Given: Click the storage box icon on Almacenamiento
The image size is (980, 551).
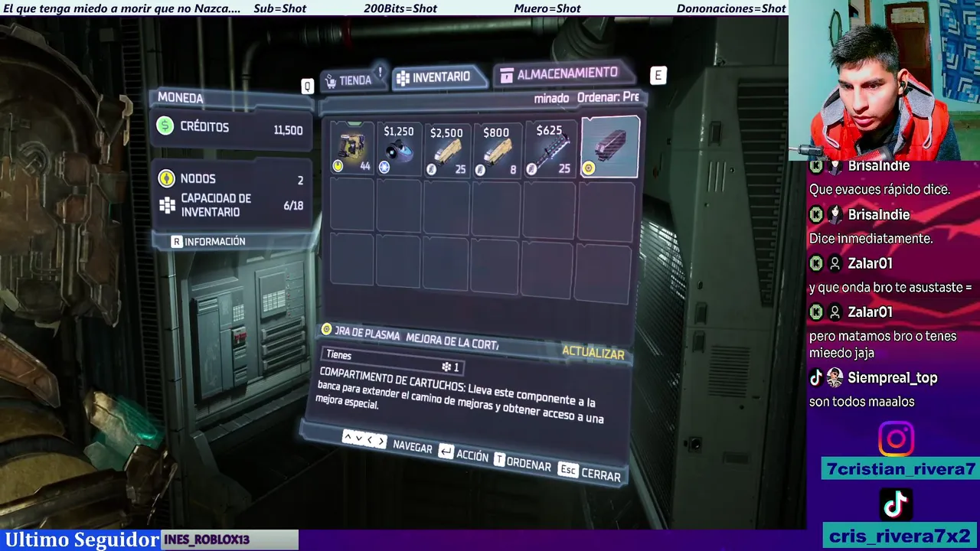Looking at the screenshot, I should (x=506, y=76).
